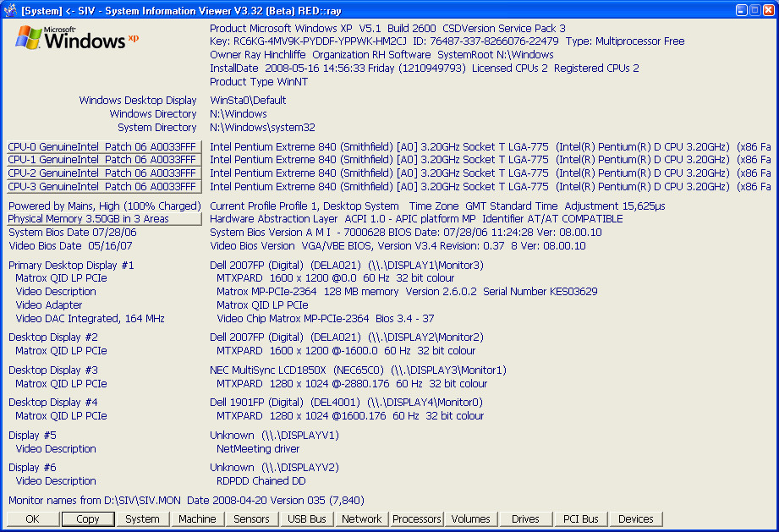This screenshot has height=532, width=779.
Task: Click the CPU-2 GenuineIntel button
Action: pyautogui.click(x=104, y=173)
